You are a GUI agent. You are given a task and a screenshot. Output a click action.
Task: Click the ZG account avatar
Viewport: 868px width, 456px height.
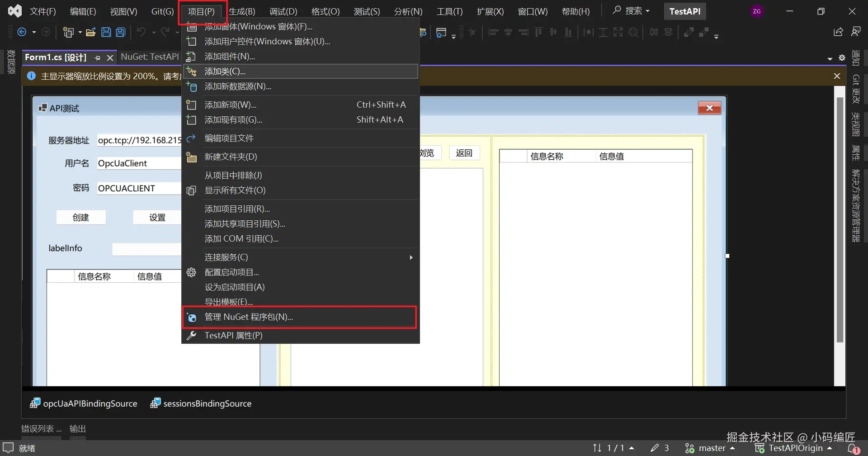757,11
